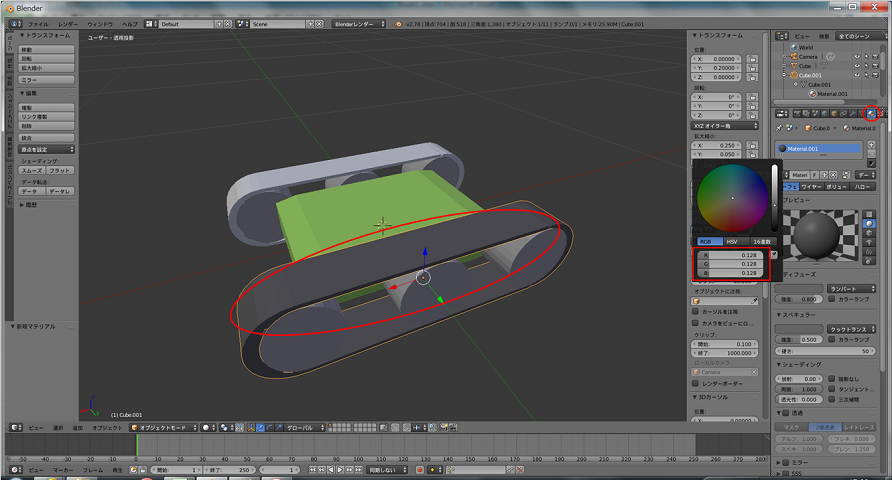Open the オブジェクトモード mode dropdown

click(162, 427)
